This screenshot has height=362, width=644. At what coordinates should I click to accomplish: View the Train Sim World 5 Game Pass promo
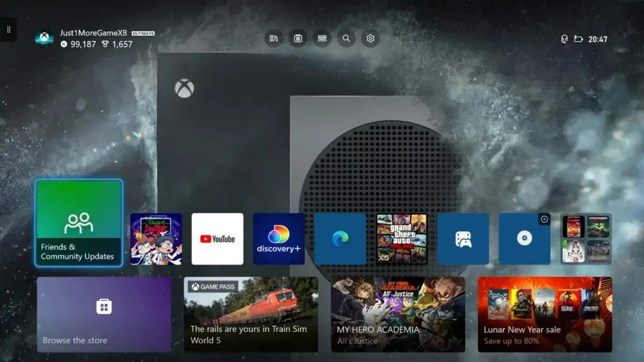pos(251,314)
